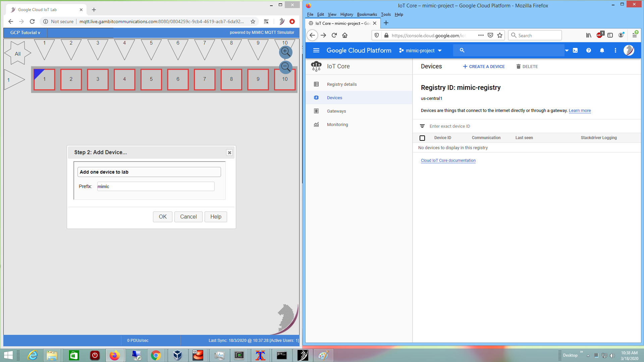Toggle the select-all devices checkbox
Image resolution: width=644 pixels, height=362 pixels.
(422, 138)
